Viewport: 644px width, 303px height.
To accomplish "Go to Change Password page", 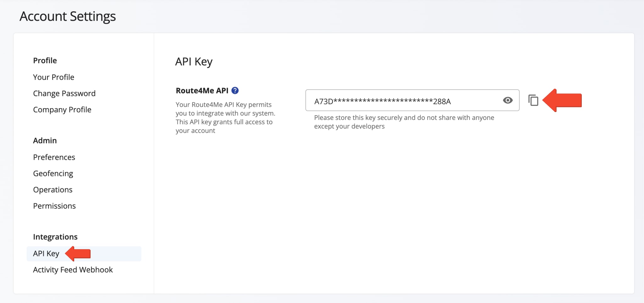I will [x=64, y=93].
